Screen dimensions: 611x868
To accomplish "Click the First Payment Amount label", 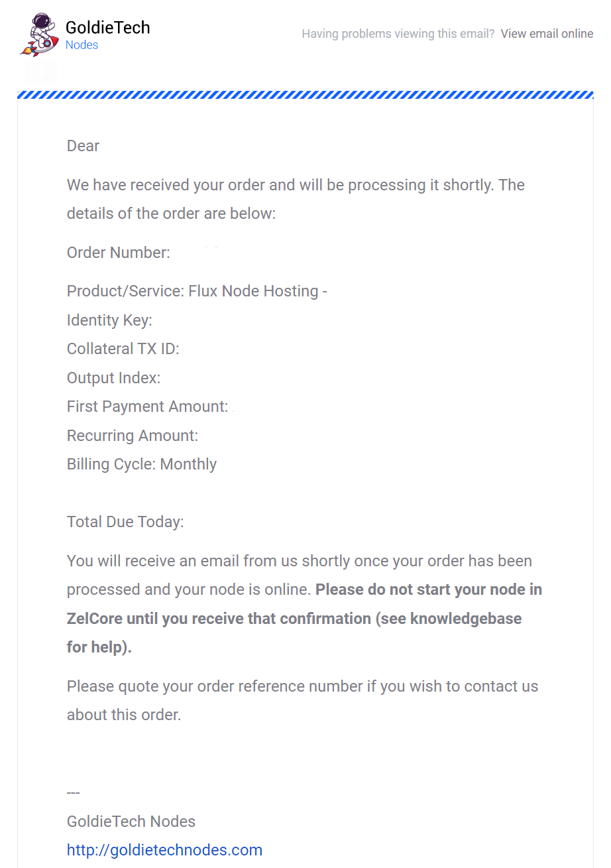I will [147, 406].
